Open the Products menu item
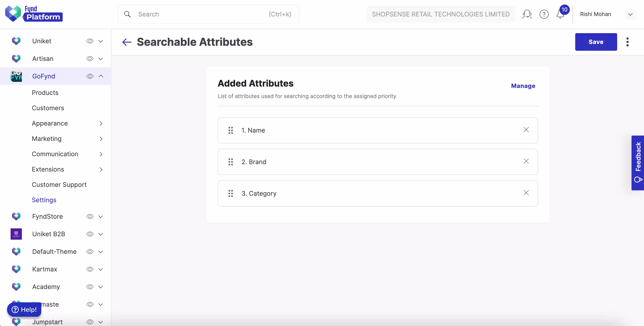The image size is (644, 326). tap(45, 93)
